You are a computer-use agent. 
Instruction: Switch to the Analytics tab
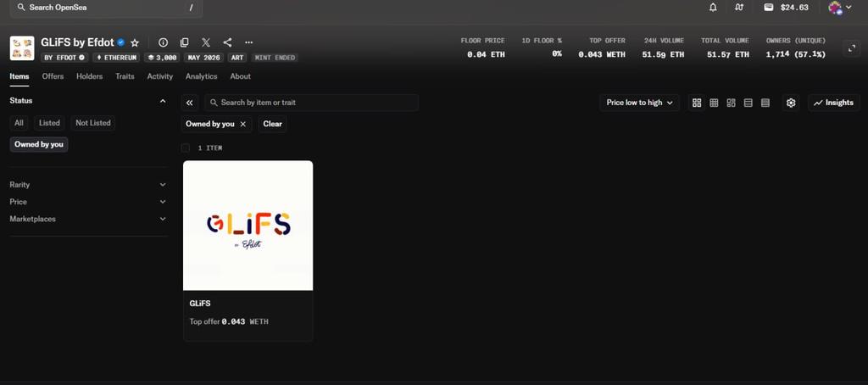[202, 76]
